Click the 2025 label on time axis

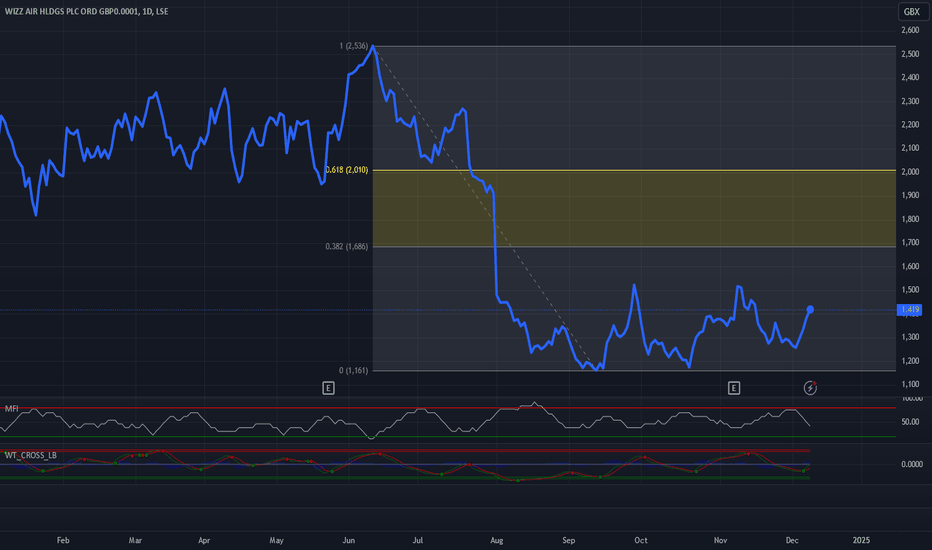[x=861, y=540]
